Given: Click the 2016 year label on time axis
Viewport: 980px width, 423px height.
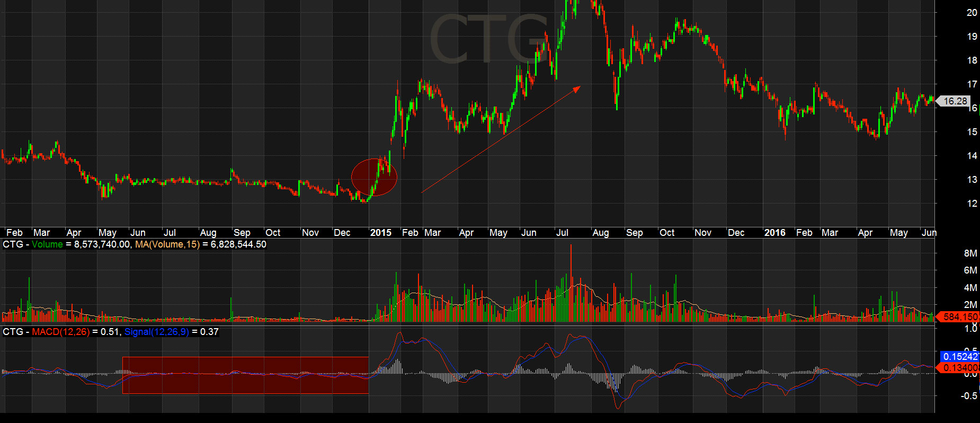Looking at the screenshot, I should click(x=774, y=233).
